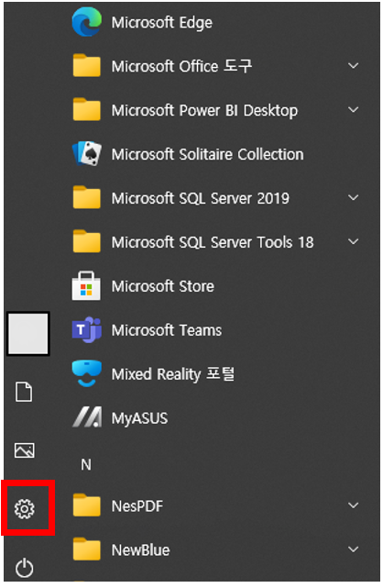Click the SQL Server Tools 18 folder icon
383x588 pixels.
[x=87, y=241]
